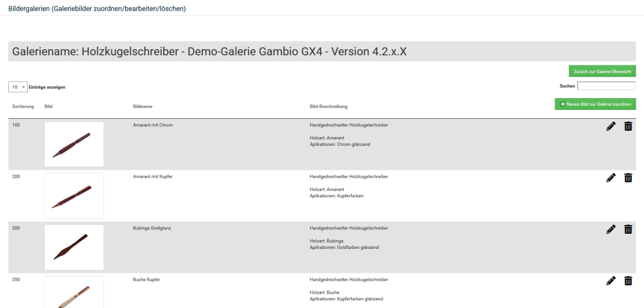
Task: Click the Bildergalerien page heading
Action: (97, 9)
